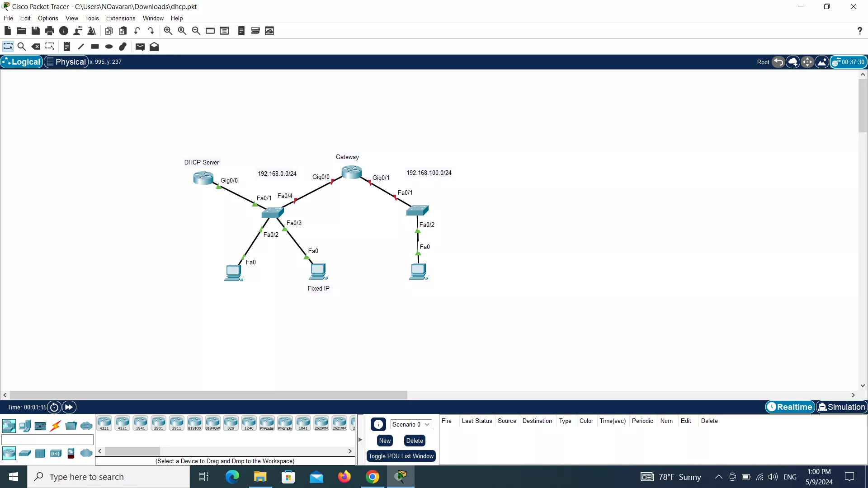868x488 pixels.
Task: Open the Options menu
Action: [48, 19]
